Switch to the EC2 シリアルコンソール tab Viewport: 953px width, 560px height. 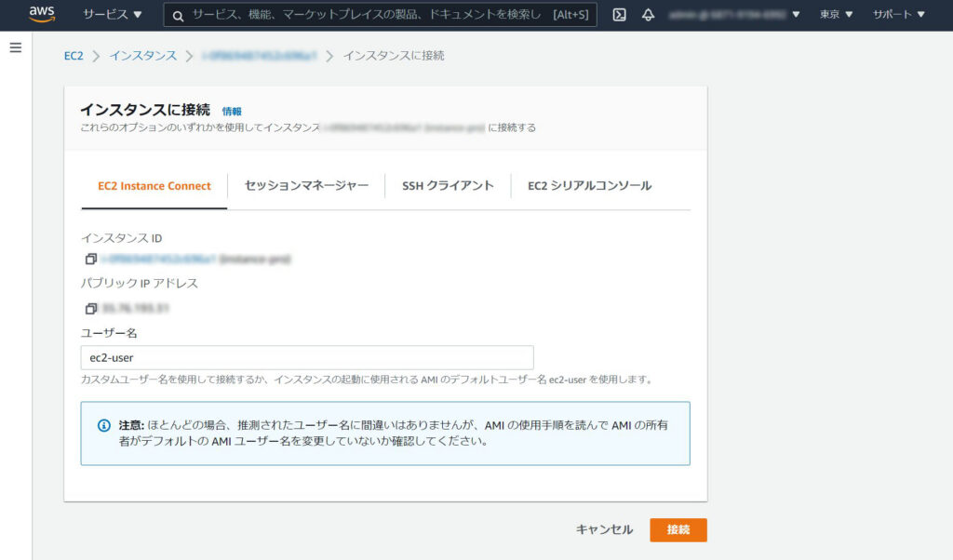tap(590, 185)
